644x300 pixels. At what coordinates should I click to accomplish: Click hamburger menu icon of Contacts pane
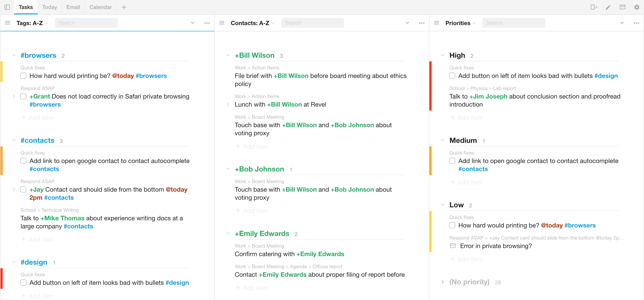(x=222, y=23)
